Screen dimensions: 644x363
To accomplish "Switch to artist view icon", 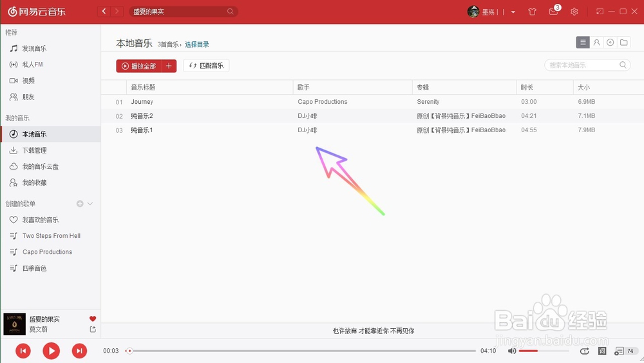I will pos(596,43).
